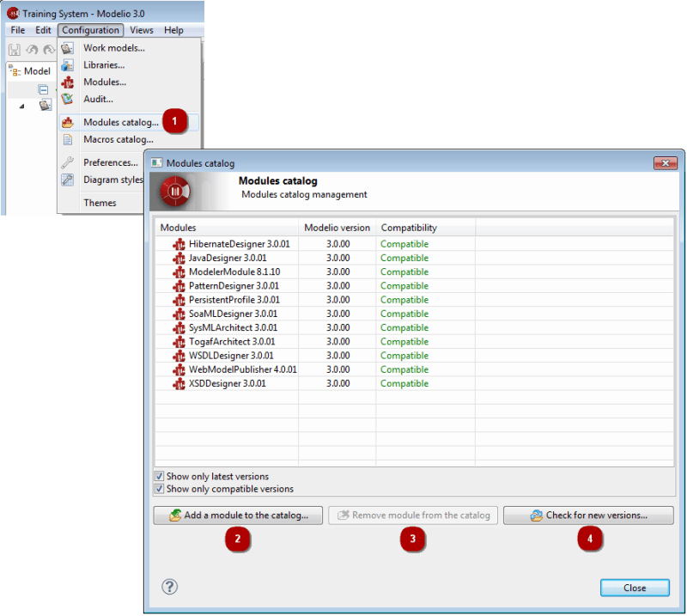The height and width of the screenshot is (616, 687).
Task: Toggle Show only latest versions checkbox
Action: 159,476
